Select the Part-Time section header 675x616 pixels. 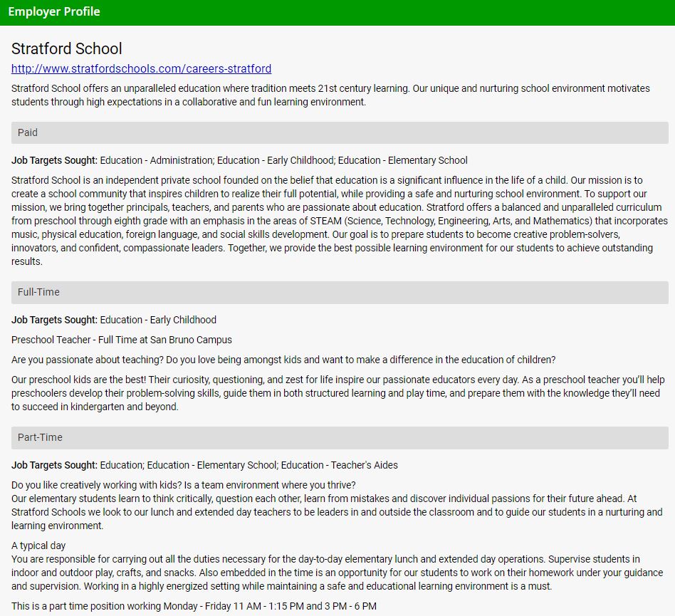pos(340,437)
